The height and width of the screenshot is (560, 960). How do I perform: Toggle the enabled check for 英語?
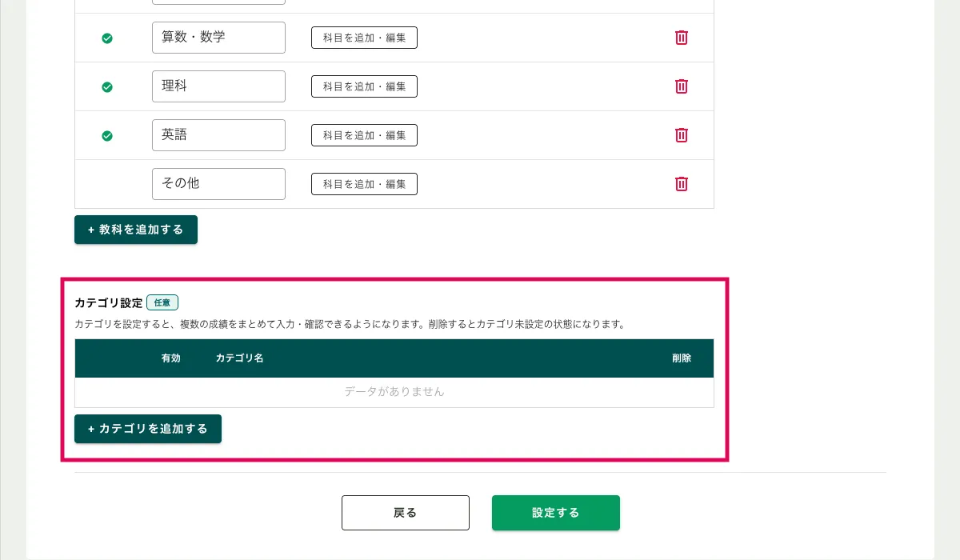[107, 136]
